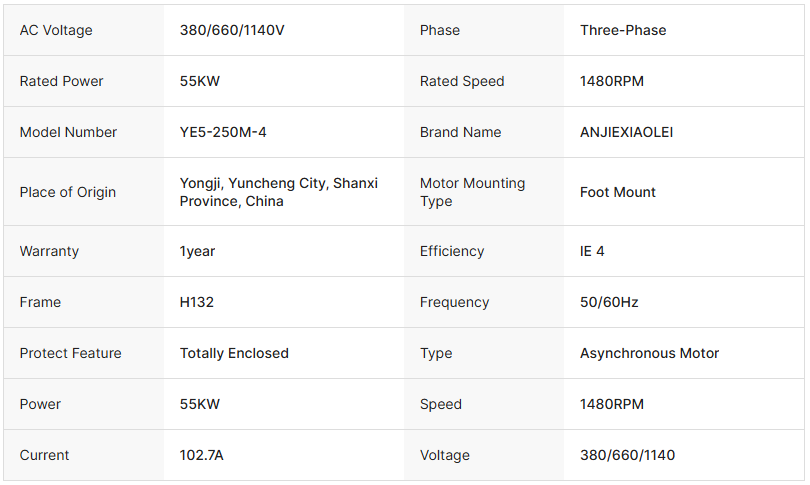Select the ANJIEXIAOLEI brand value
This screenshot has width=810, height=485.
coord(627,132)
